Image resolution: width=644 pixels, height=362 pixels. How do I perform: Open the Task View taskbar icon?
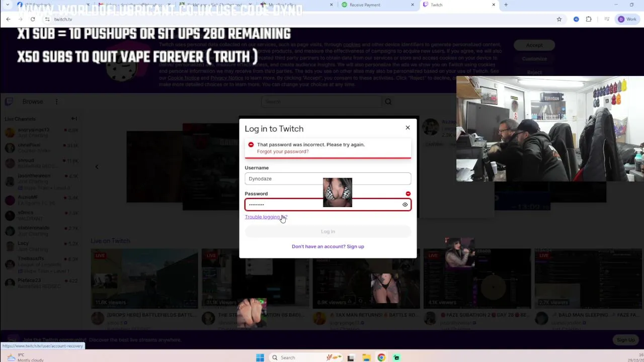click(351, 357)
